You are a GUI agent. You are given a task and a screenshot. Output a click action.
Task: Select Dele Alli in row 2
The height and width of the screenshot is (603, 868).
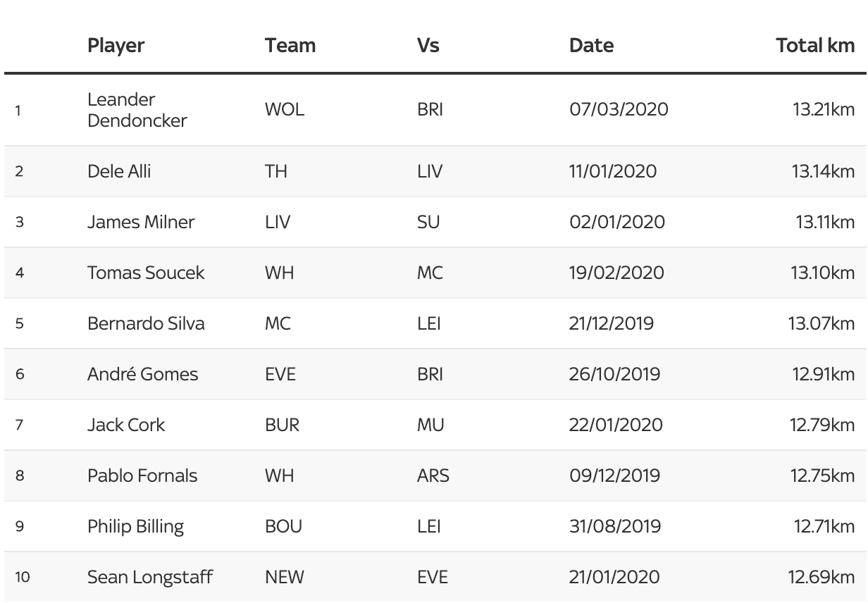tap(119, 171)
